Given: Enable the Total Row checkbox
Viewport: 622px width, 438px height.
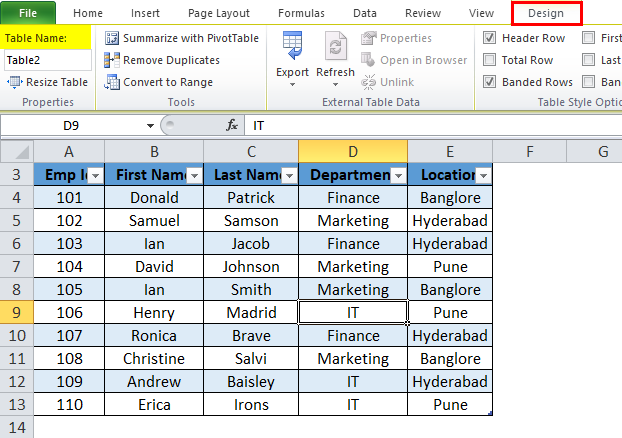Looking at the screenshot, I should [489, 60].
